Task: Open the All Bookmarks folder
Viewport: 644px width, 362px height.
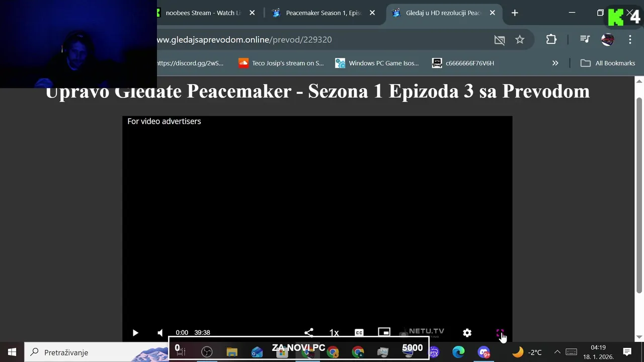Action: [x=608, y=63]
